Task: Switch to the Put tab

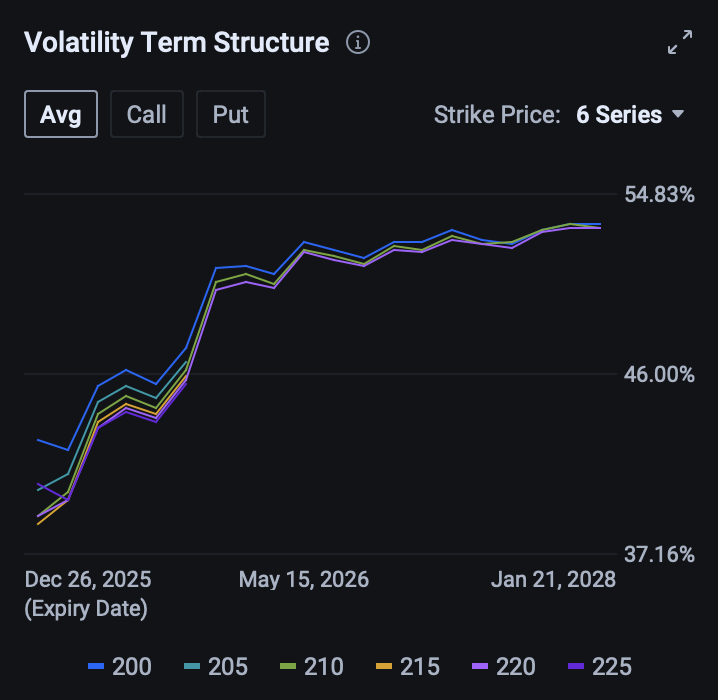Action: (x=230, y=114)
